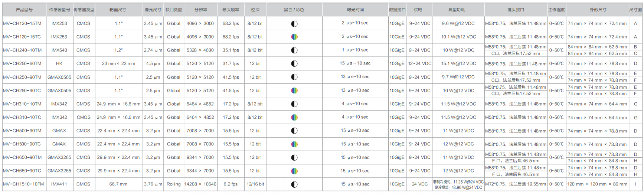Click the monochrome icon for MV-CH650-90TM
Viewport: 644px width, 194px height.
294,157
